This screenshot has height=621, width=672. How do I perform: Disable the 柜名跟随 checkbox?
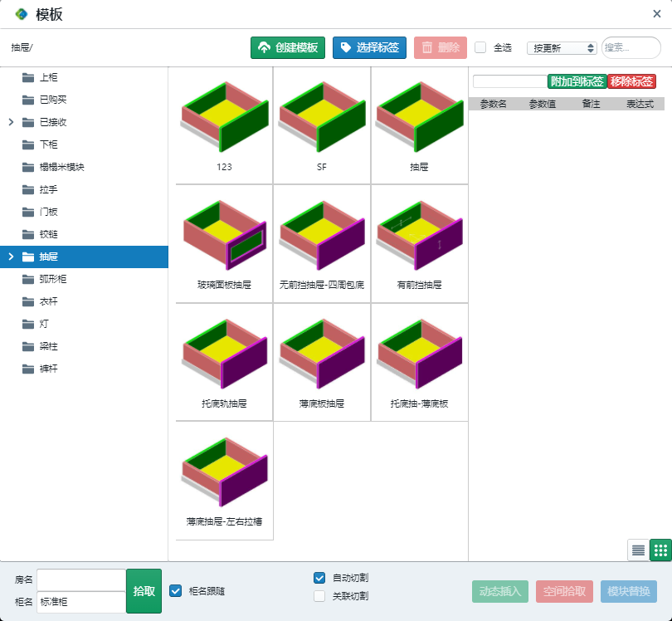click(175, 591)
